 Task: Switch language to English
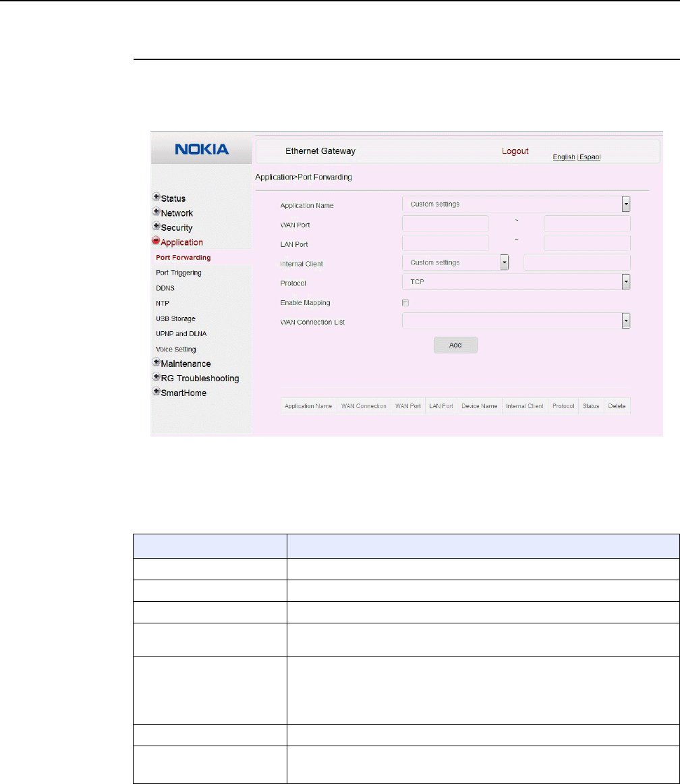563,157
